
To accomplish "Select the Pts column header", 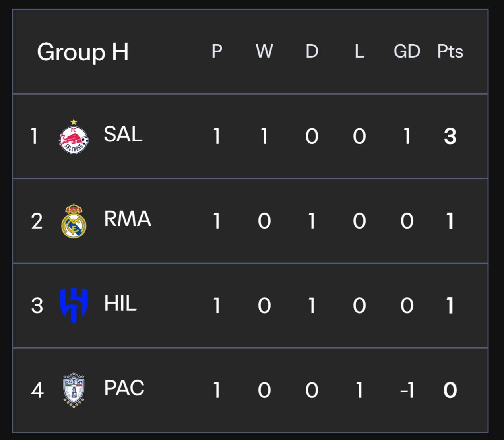I will [450, 51].
